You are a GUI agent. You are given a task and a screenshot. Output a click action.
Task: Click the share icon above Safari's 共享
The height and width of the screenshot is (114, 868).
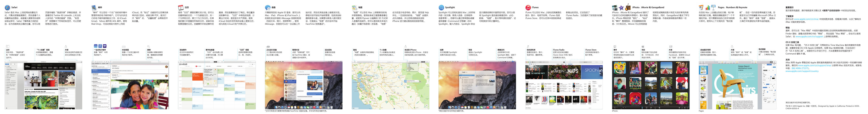(x=66, y=46)
